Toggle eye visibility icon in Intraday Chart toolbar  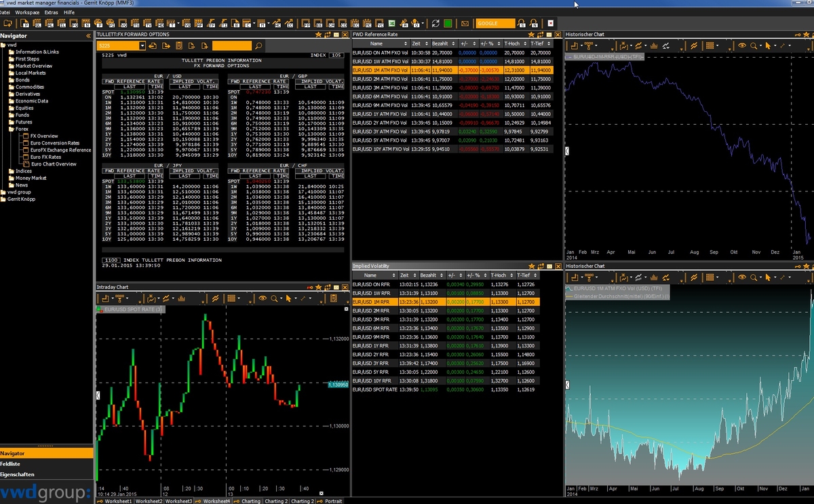(263, 298)
